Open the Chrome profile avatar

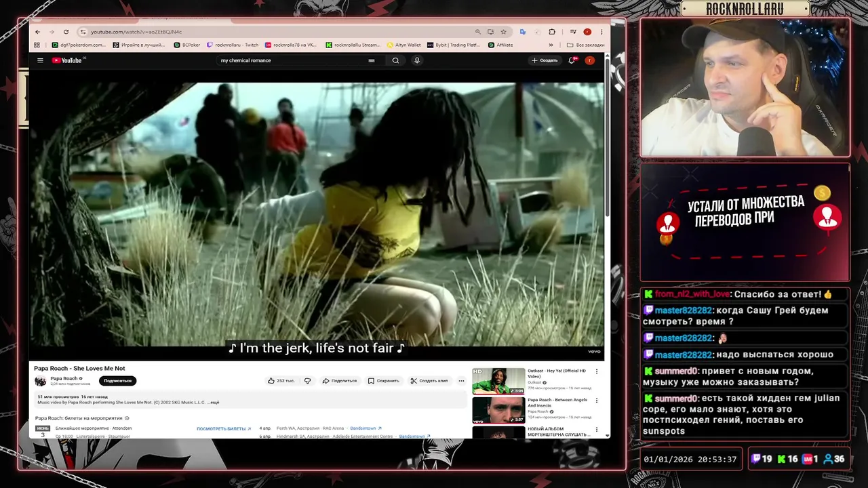pyautogui.click(x=587, y=32)
